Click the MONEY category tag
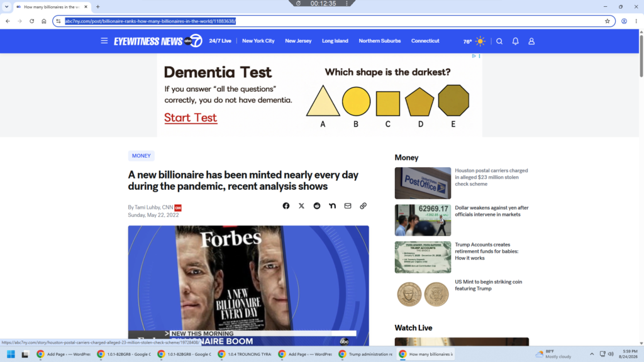The width and height of the screenshot is (644, 362). pos(142,156)
